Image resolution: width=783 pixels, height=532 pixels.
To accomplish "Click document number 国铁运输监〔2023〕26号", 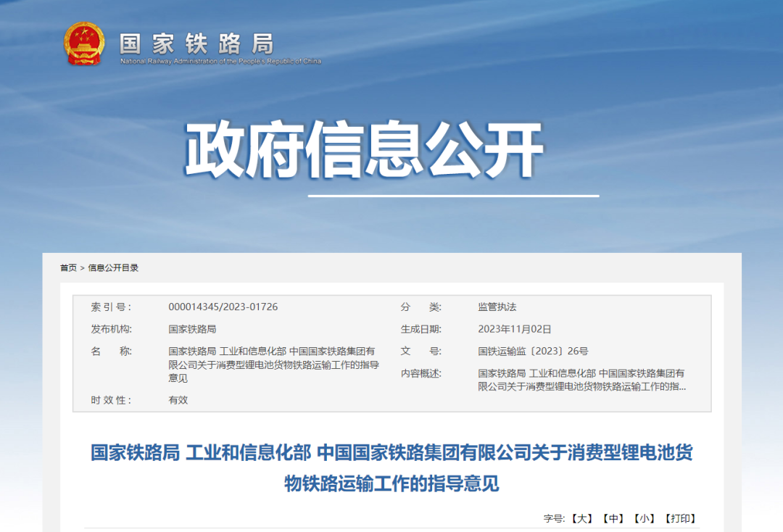I will click(x=533, y=351).
